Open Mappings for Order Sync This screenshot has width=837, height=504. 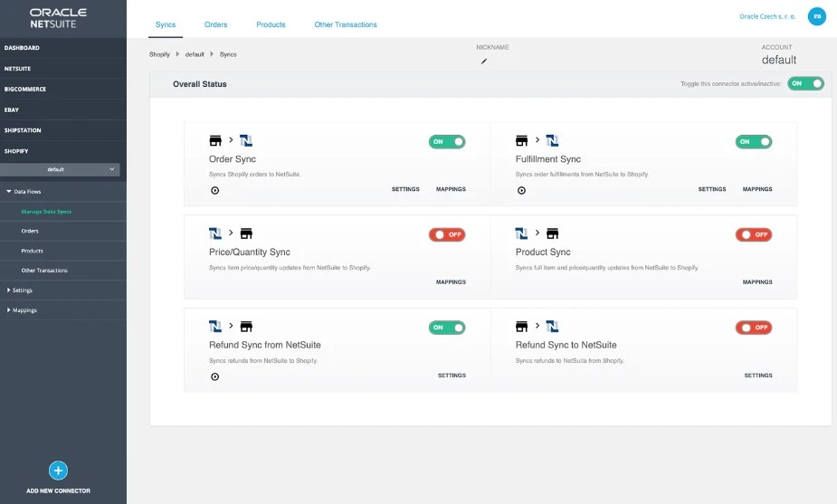click(451, 189)
